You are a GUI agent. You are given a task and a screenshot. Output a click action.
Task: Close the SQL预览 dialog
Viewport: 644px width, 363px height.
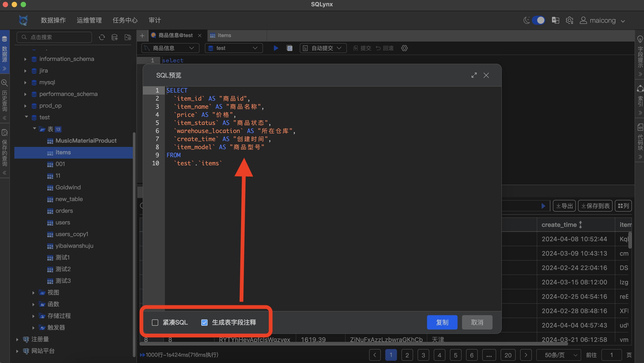coord(486,75)
